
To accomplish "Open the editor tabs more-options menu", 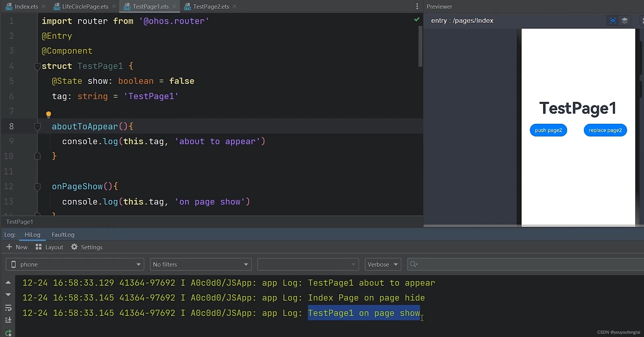I will coord(417,7).
